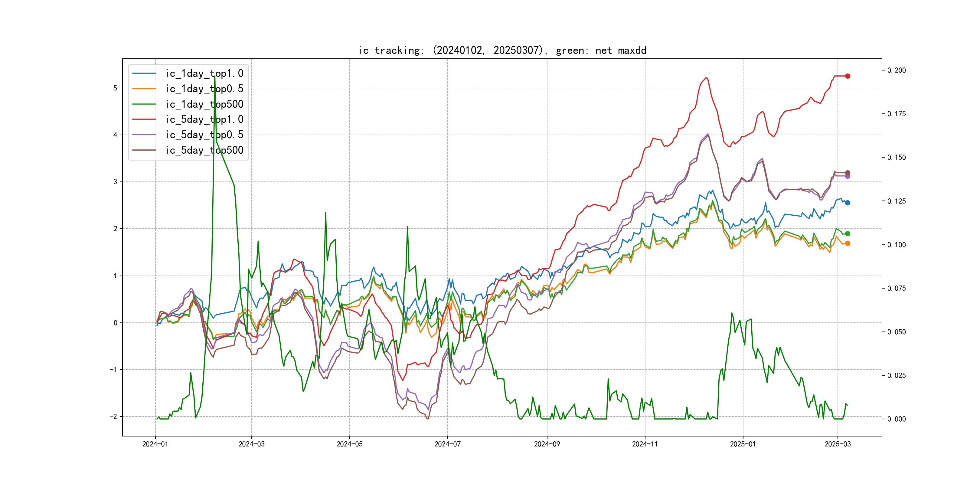Click the left axis tick label −2
This screenshot has width=980, height=490.
(x=113, y=416)
